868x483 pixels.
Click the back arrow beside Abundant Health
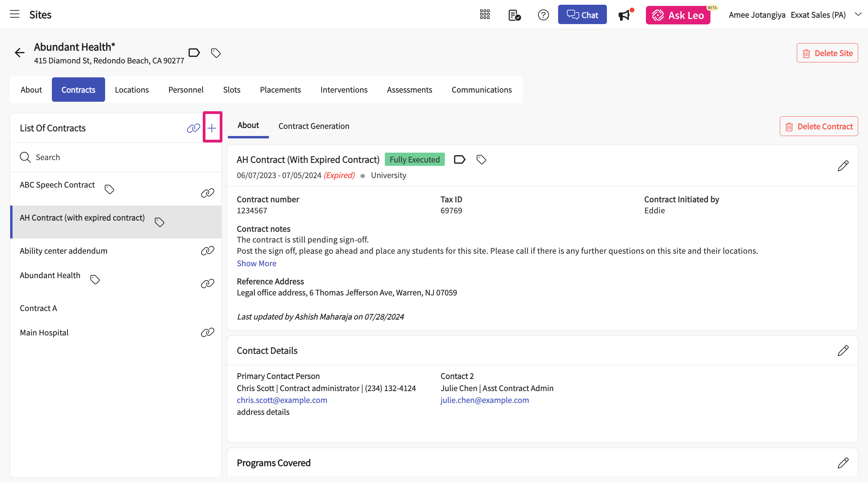tap(20, 53)
